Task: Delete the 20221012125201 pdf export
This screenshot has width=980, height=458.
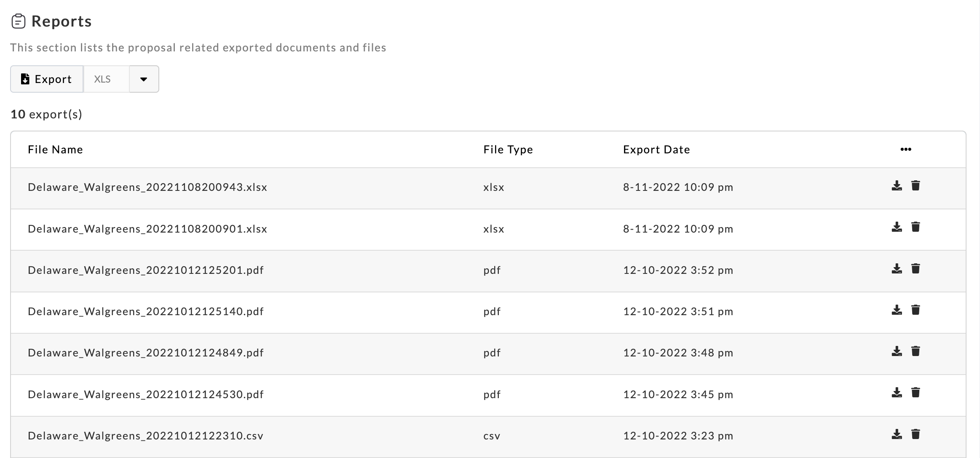Action: pos(915,269)
